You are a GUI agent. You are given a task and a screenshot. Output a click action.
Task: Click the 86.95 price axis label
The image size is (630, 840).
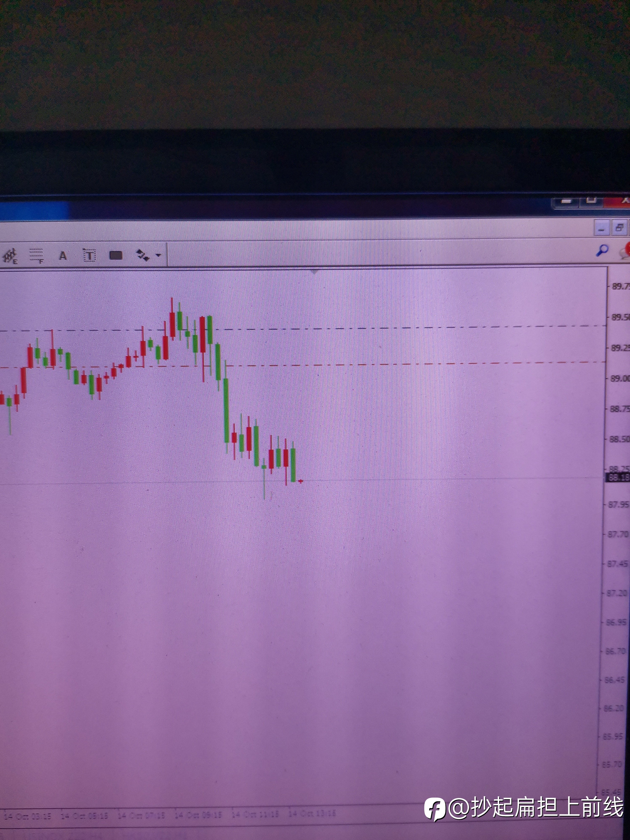point(616,622)
